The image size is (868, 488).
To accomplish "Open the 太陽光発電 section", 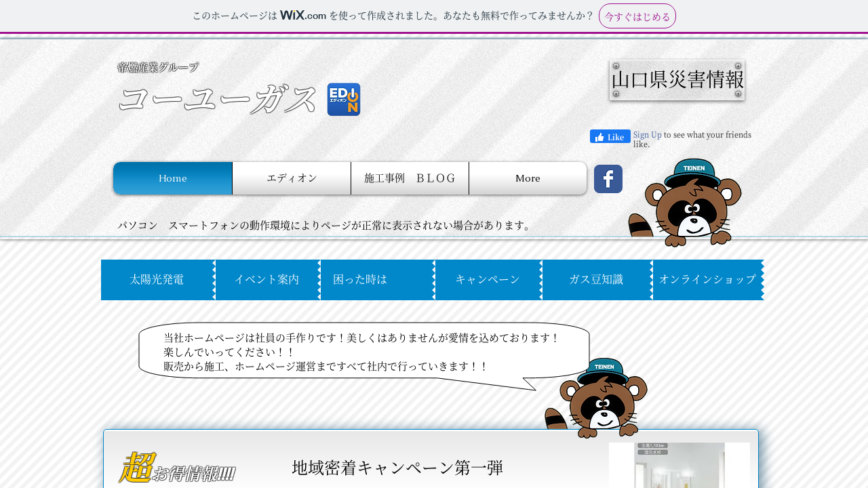I will pyautogui.click(x=157, y=279).
